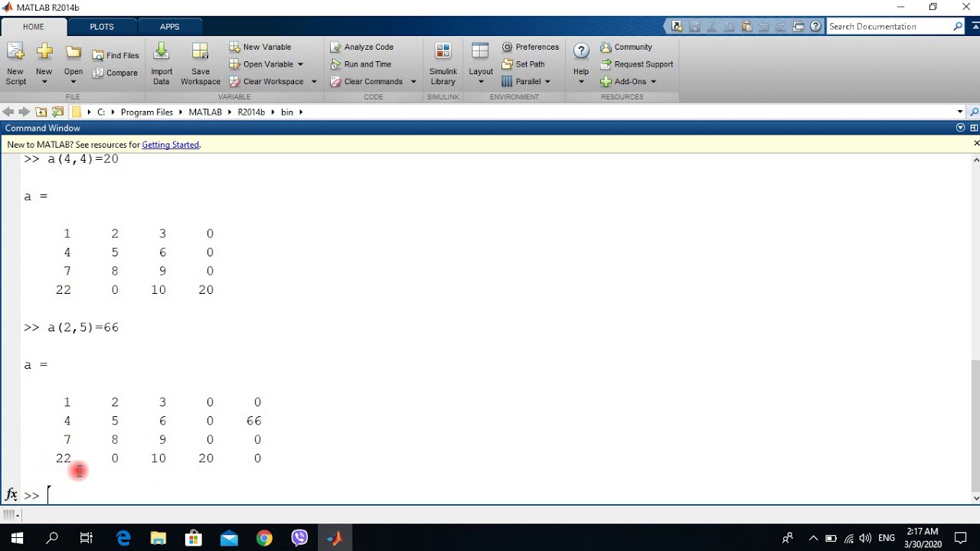Expand the Layout dropdown

(x=481, y=81)
